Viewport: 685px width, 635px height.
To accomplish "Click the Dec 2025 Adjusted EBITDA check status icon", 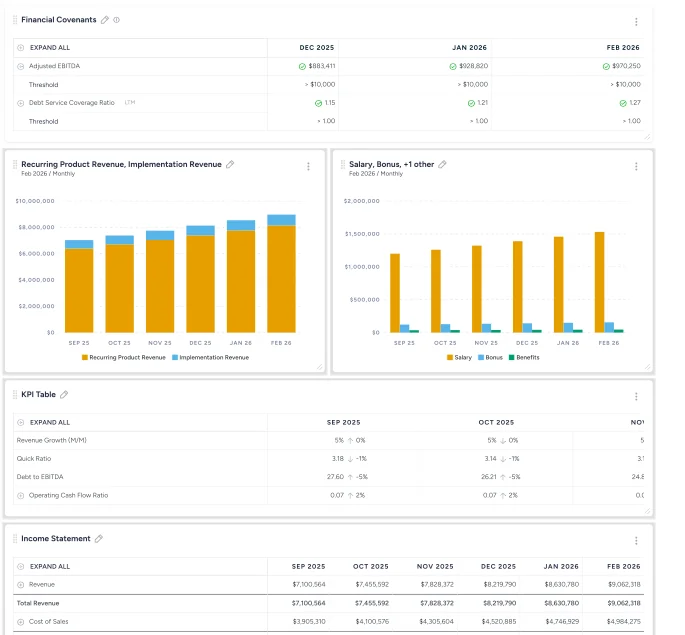I will [x=302, y=66].
